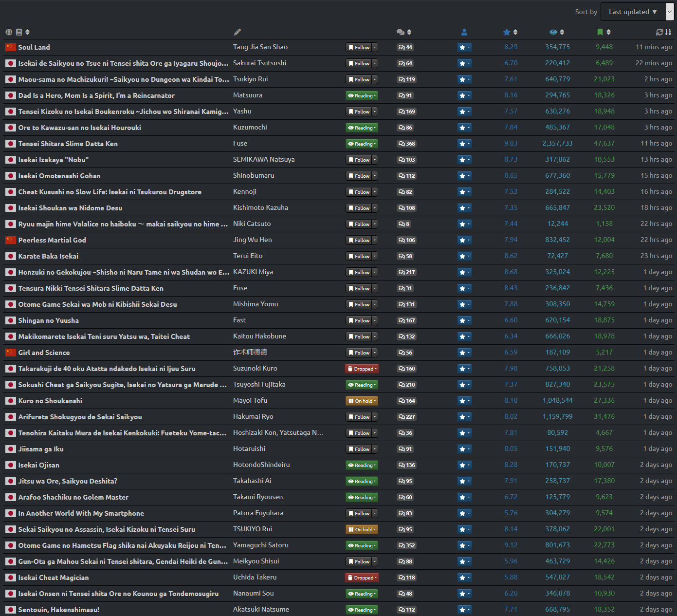This screenshot has width=677, height=616.
Task: Click Chinese flag beside Soul Land
Action: tap(11, 47)
